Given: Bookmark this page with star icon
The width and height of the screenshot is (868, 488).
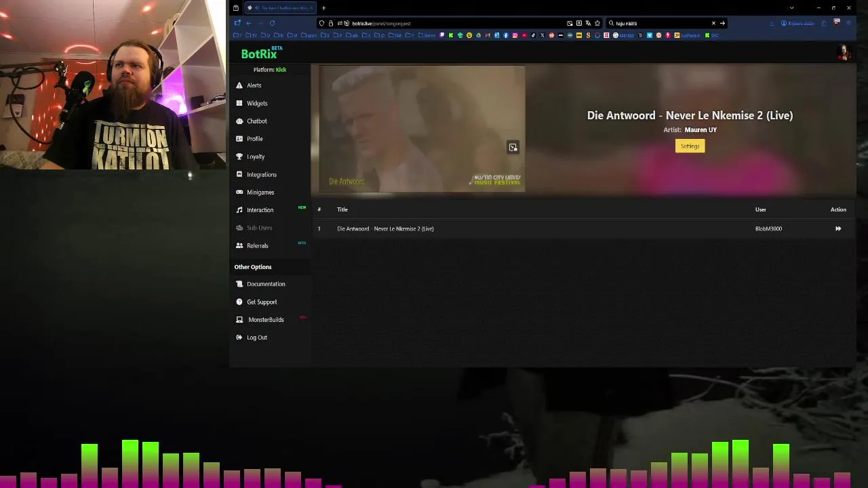Looking at the screenshot, I should point(597,23).
